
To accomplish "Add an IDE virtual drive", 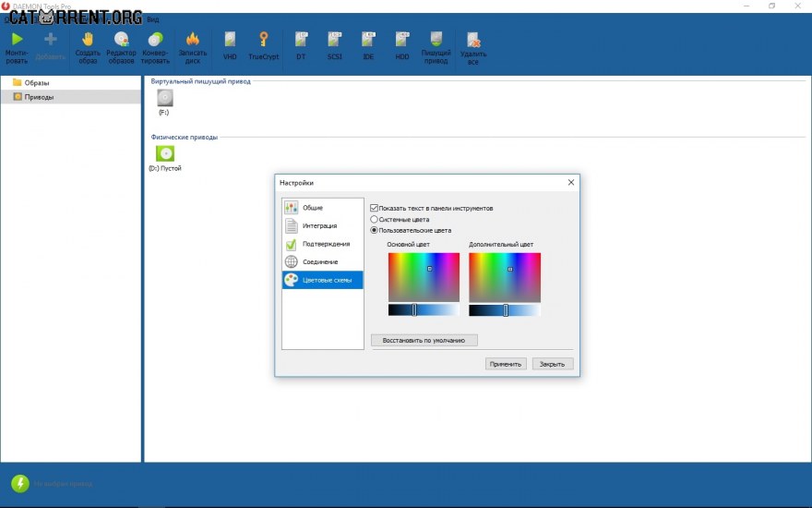I will [x=368, y=46].
